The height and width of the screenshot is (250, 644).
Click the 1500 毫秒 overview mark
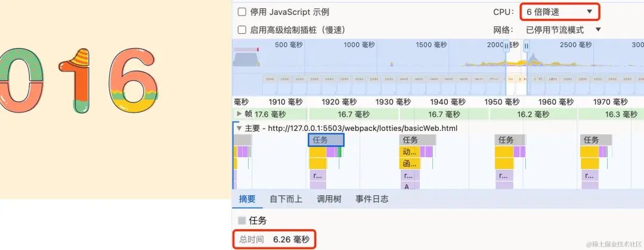coord(431,45)
